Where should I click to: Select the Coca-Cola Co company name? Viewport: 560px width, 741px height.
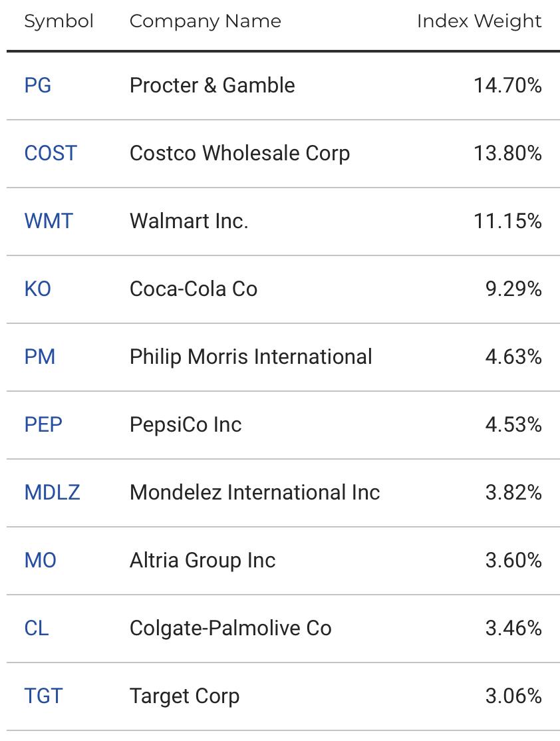pos(194,289)
